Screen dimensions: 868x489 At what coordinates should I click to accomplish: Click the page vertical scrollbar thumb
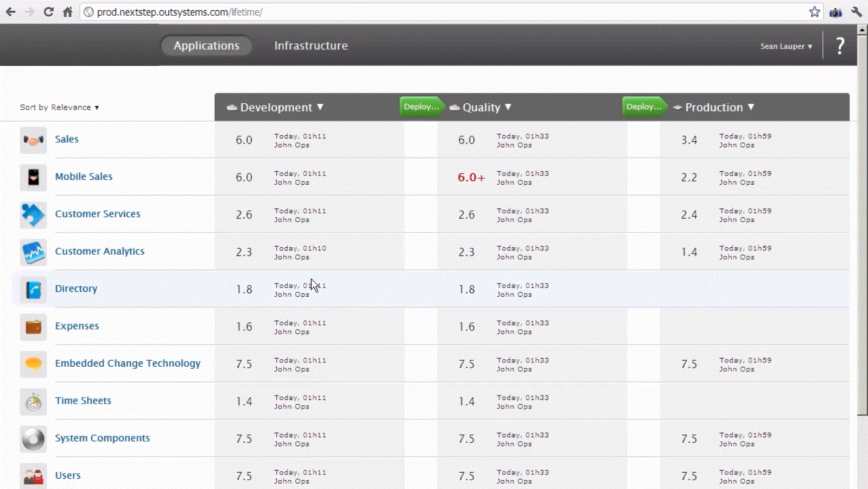coord(862,224)
